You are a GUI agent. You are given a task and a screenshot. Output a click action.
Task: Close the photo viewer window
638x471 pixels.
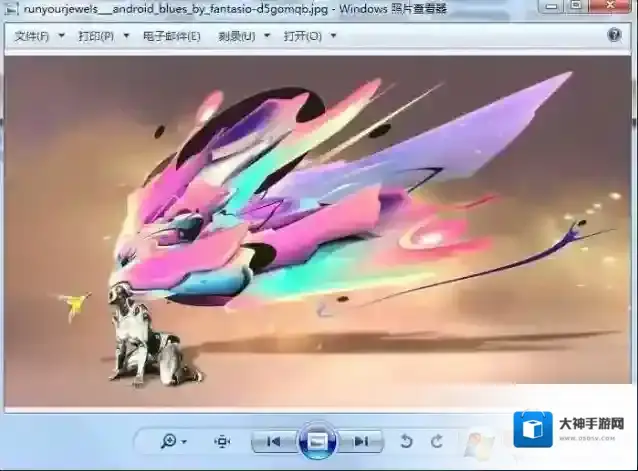[610, 5]
